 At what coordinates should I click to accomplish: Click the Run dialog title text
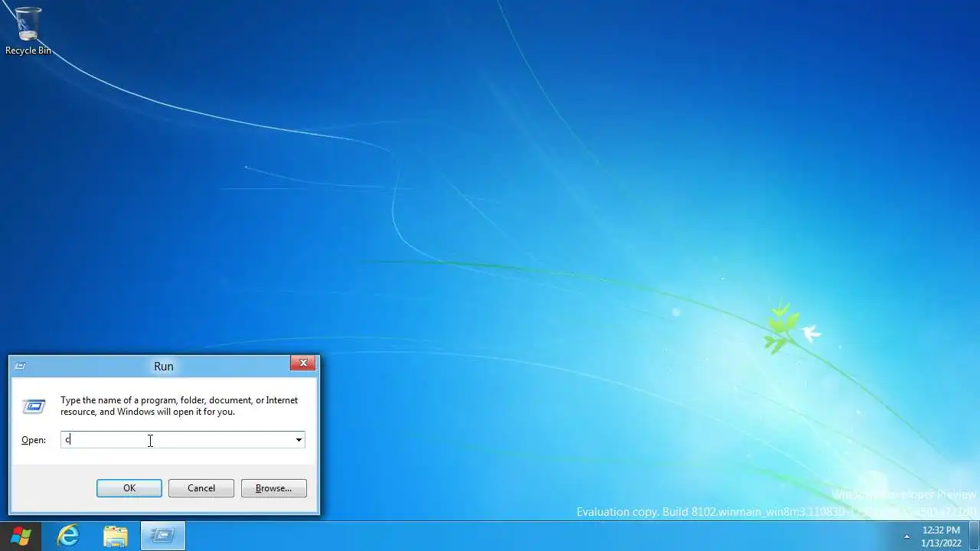point(164,366)
